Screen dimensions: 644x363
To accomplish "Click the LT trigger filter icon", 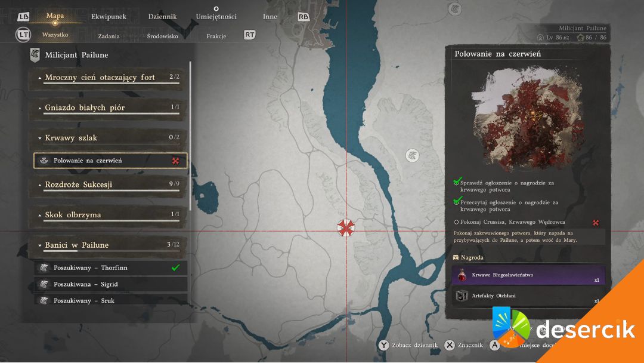I will [x=23, y=35].
